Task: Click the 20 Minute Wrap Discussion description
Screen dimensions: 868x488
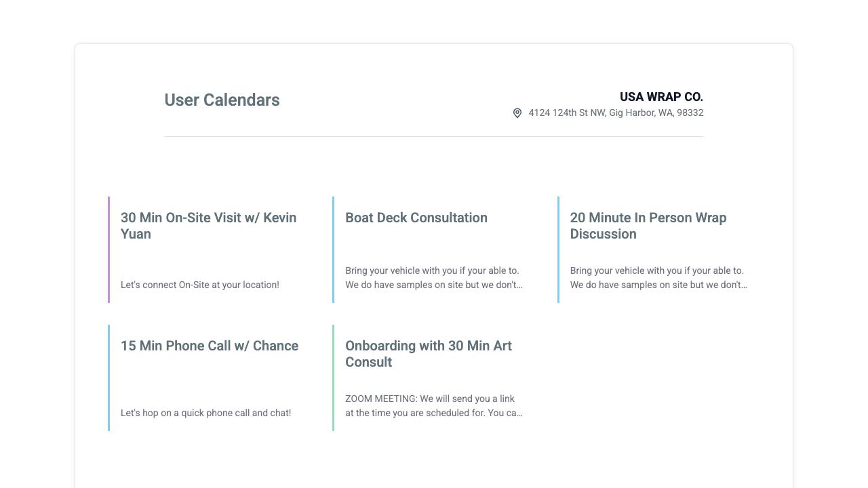Action: (x=658, y=278)
